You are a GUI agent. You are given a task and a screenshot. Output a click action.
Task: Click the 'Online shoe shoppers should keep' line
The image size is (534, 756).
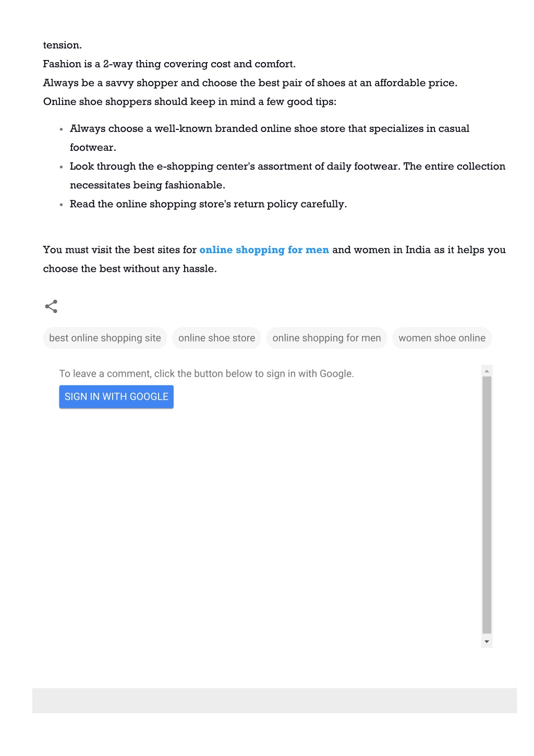tap(190, 102)
